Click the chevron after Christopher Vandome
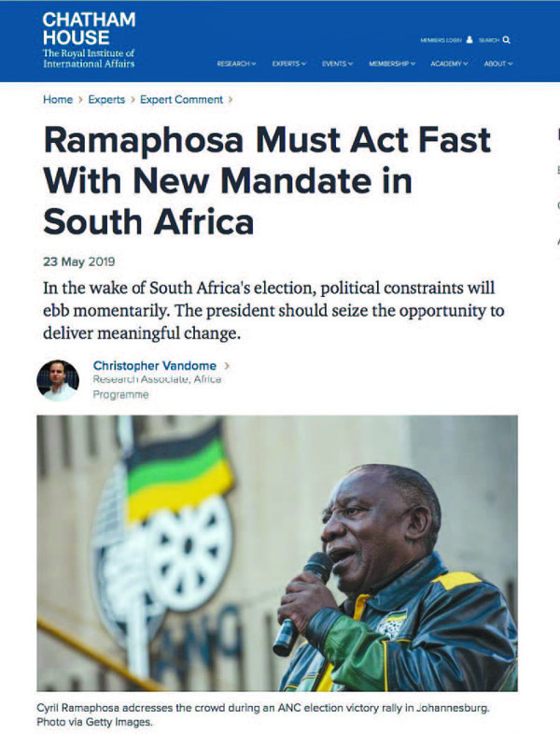Viewport: 560px width, 734px height. point(228,365)
